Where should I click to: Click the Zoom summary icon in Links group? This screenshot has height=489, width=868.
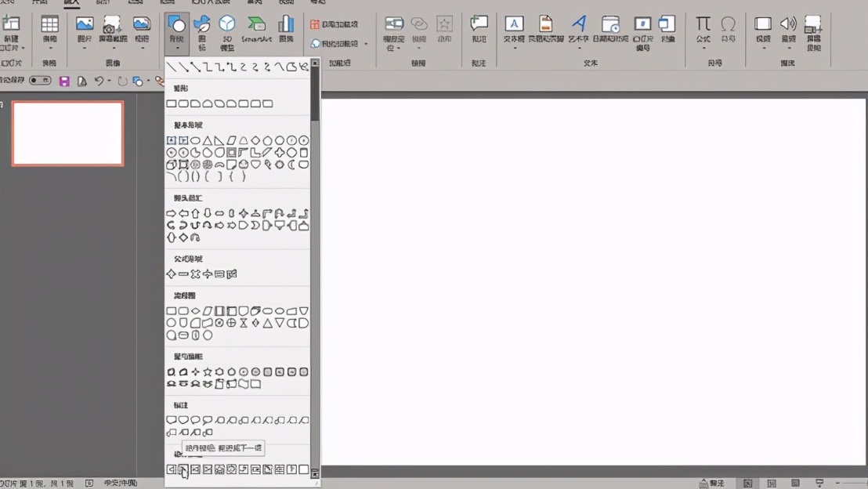tap(393, 24)
